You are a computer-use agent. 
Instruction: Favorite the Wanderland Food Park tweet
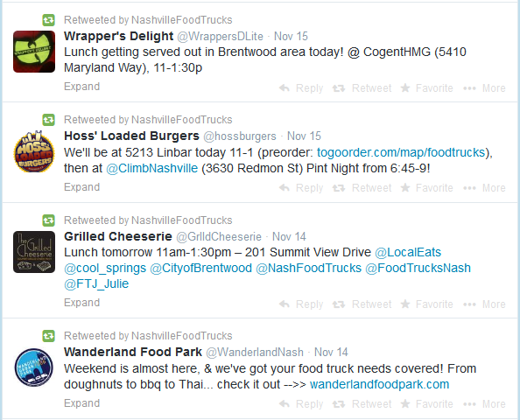[x=427, y=404]
